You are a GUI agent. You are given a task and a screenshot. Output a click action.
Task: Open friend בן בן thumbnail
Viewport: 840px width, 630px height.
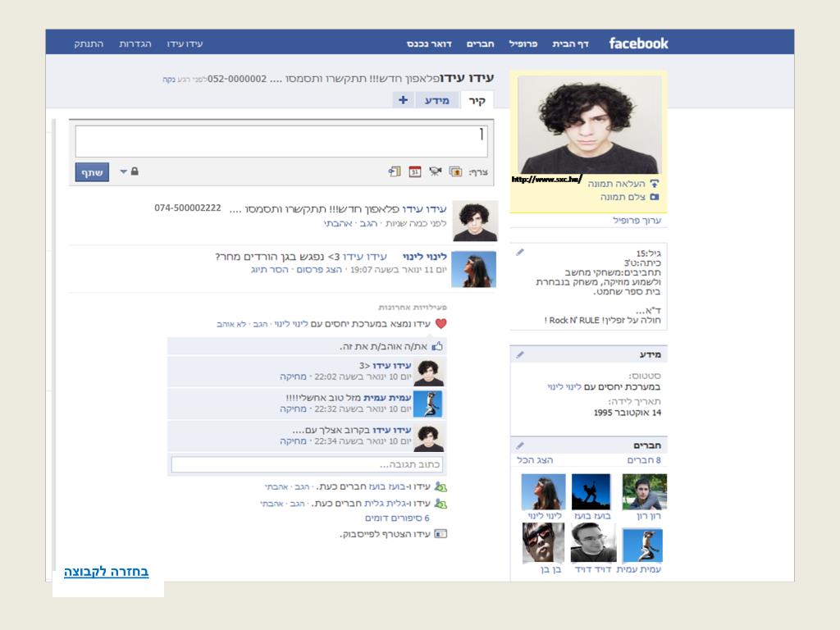pyautogui.click(x=543, y=543)
